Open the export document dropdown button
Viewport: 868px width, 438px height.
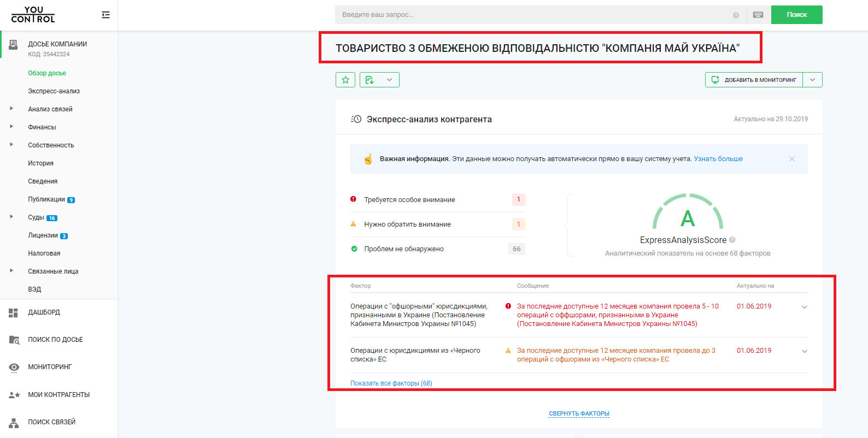[379, 80]
